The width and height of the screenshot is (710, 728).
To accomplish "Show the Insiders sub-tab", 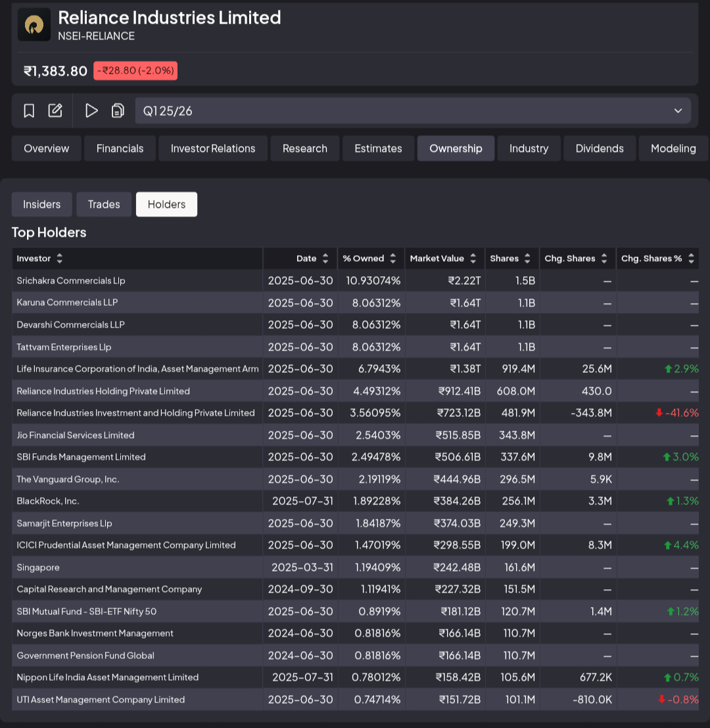I will [42, 205].
